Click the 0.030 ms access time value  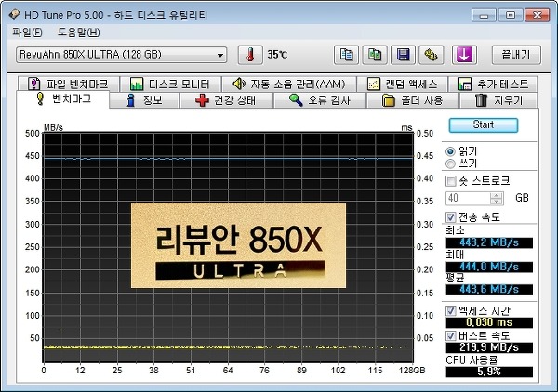(x=489, y=322)
